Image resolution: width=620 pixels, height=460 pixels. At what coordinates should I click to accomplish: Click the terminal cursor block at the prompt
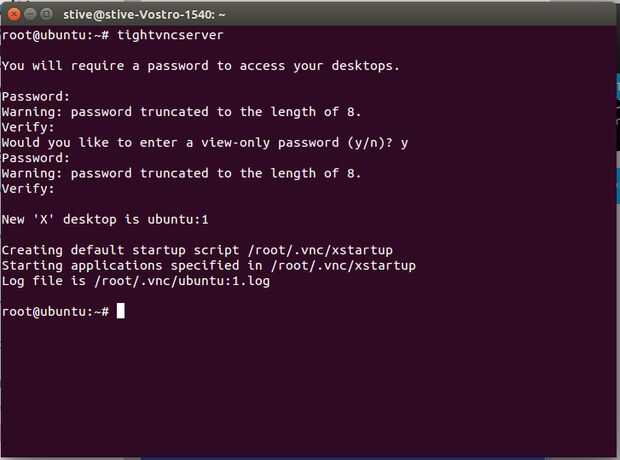click(x=121, y=311)
